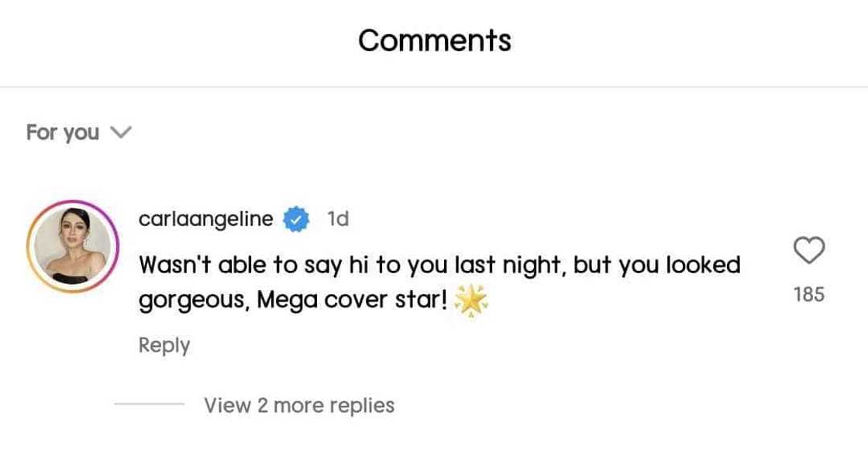Click the 185 likes count
Viewport: 868px width, 450px height.
pyautogui.click(x=809, y=294)
